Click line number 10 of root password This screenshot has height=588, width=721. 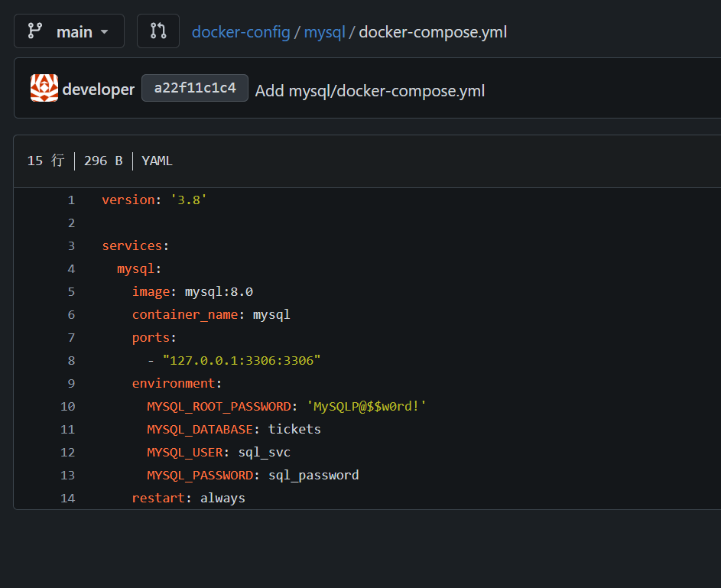(68, 406)
